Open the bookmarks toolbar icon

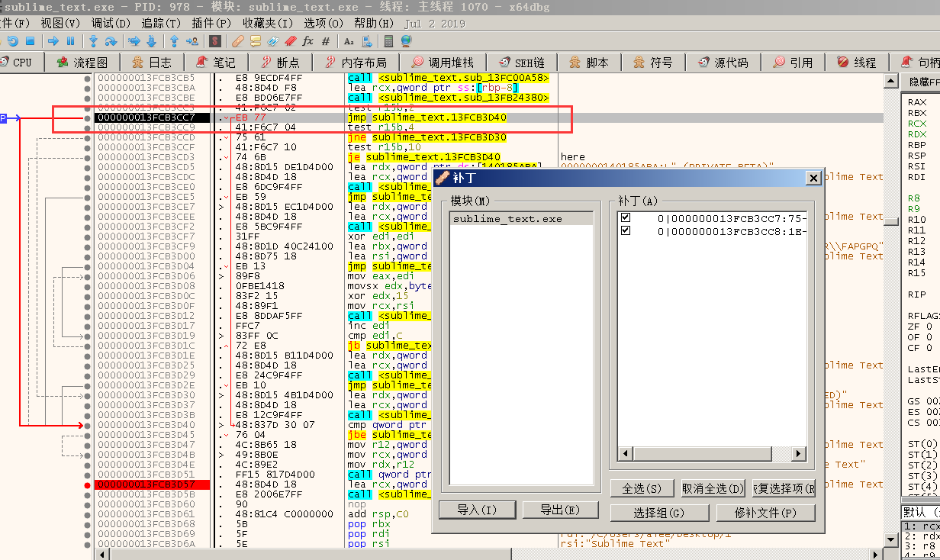[291, 41]
